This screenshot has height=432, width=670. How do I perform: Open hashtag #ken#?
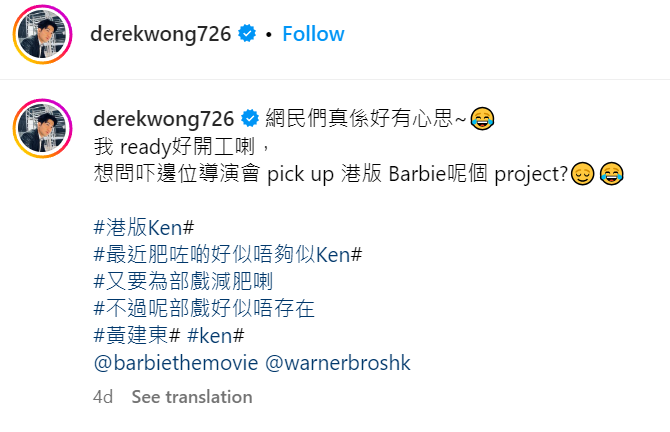tap(216, 336)
